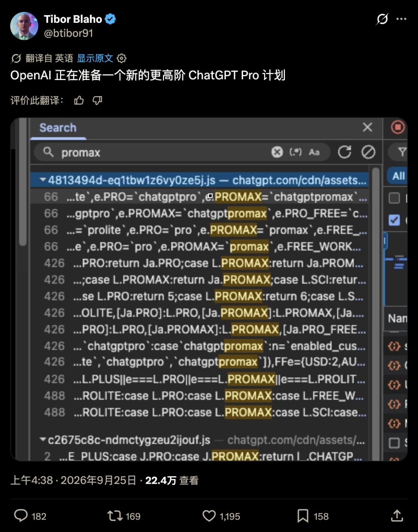Like the post with heart icon
Viewport: 418px width, 532px height.
pyautogui.click(x=209, y=516)
